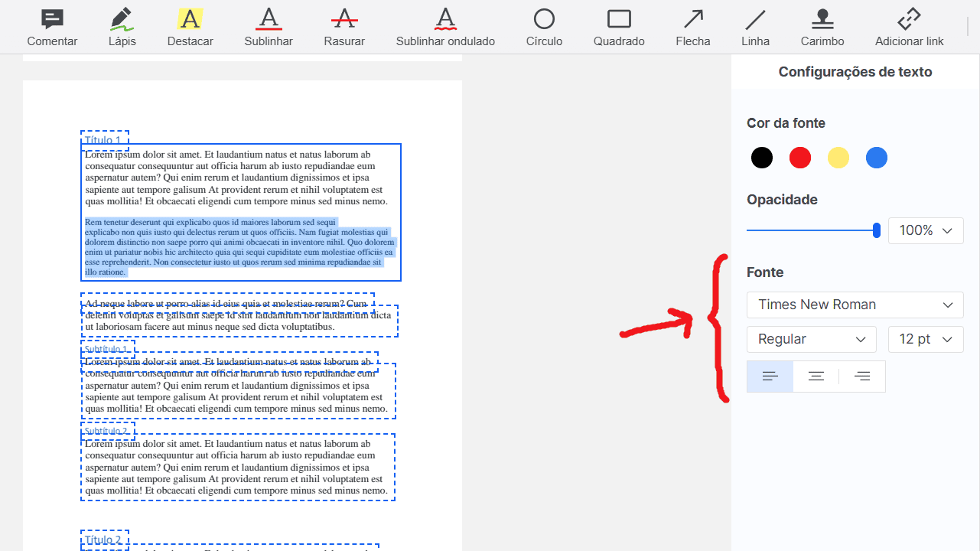Switch text alignment to right
The width and height of the screenshot is (980, 551).
click(862, 377)
